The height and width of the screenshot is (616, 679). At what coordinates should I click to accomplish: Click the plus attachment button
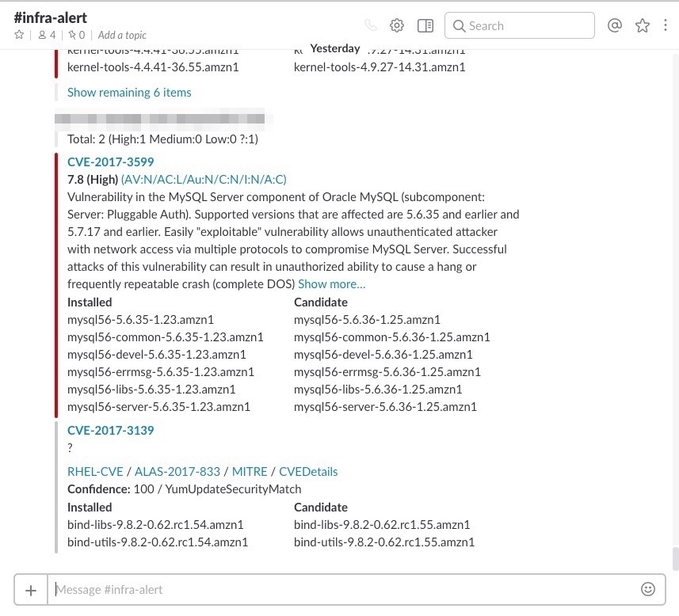point(31,590)
